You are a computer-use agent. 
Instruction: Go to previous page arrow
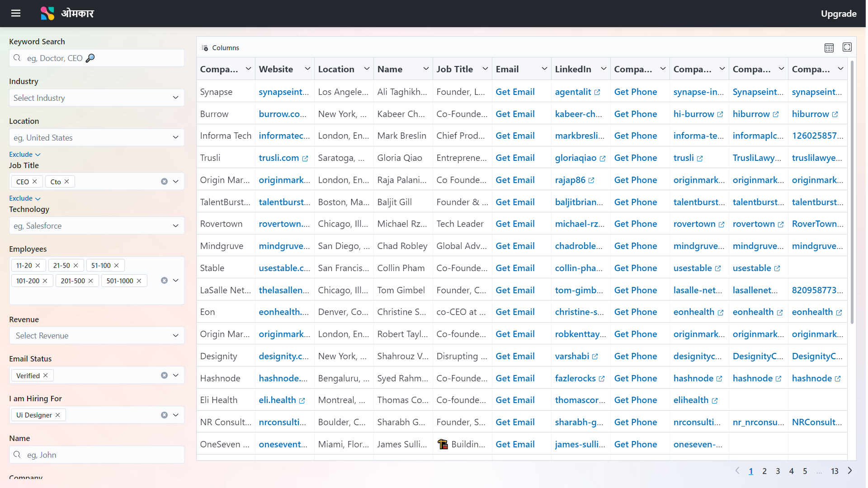(737, 471)
